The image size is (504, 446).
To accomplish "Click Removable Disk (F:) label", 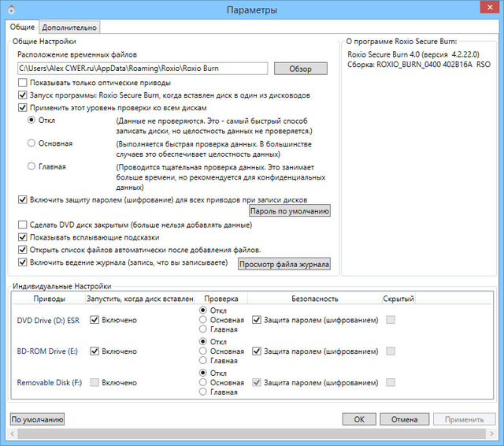I will pos(50,383).
